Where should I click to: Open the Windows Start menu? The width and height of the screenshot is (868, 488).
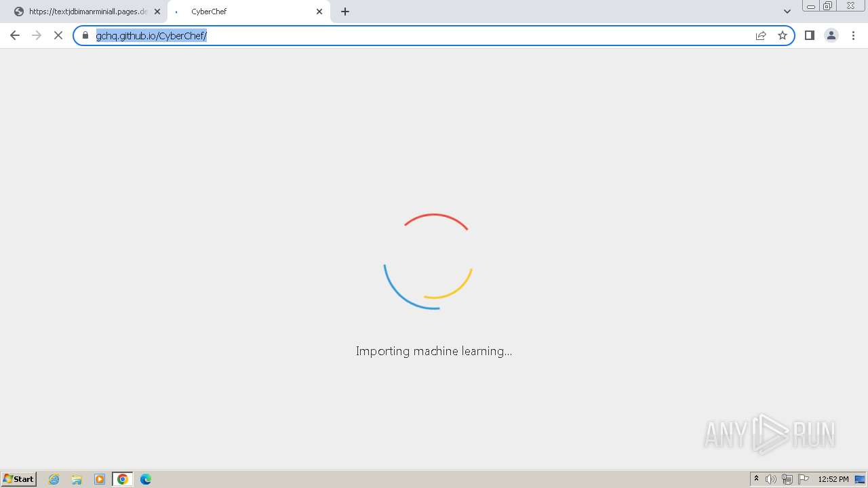(x=19, y=479)
